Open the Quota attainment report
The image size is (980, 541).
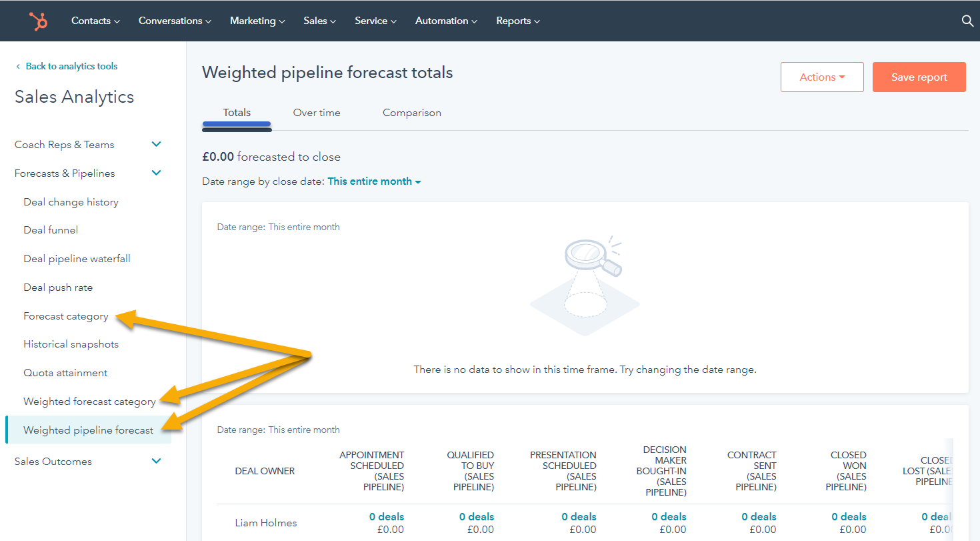(65, 372)
